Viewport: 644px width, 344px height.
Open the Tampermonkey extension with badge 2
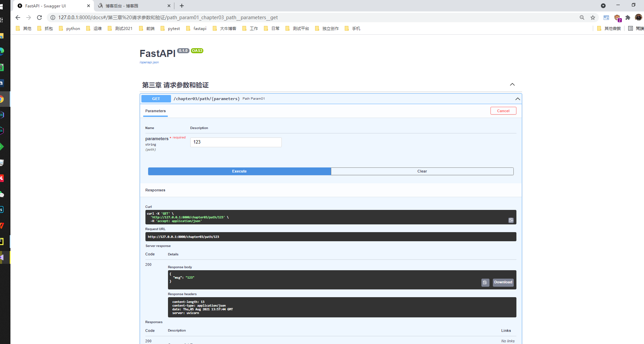coord(617,18)
